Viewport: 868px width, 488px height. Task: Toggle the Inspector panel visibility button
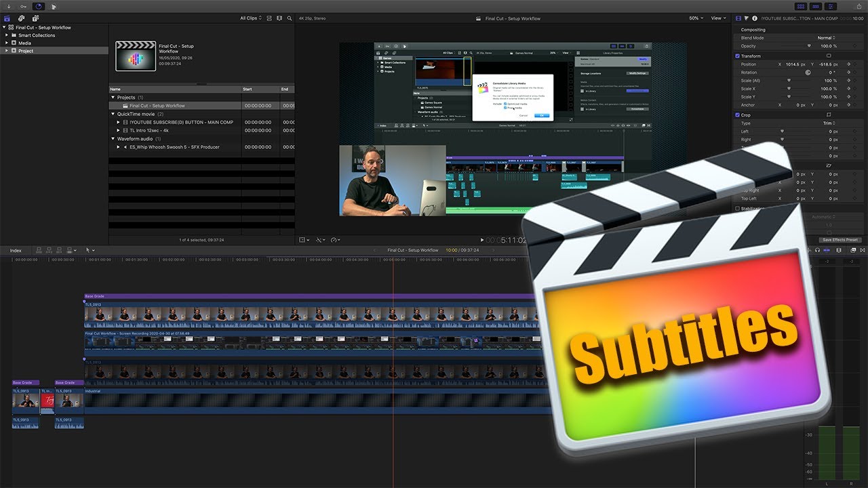pos(829,6)
